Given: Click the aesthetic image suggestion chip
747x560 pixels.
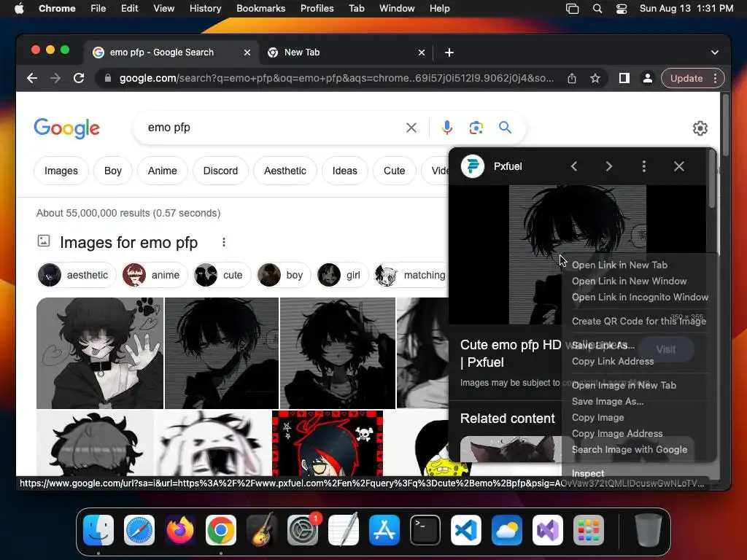Looking at the screenshot, I should (76, 275).
